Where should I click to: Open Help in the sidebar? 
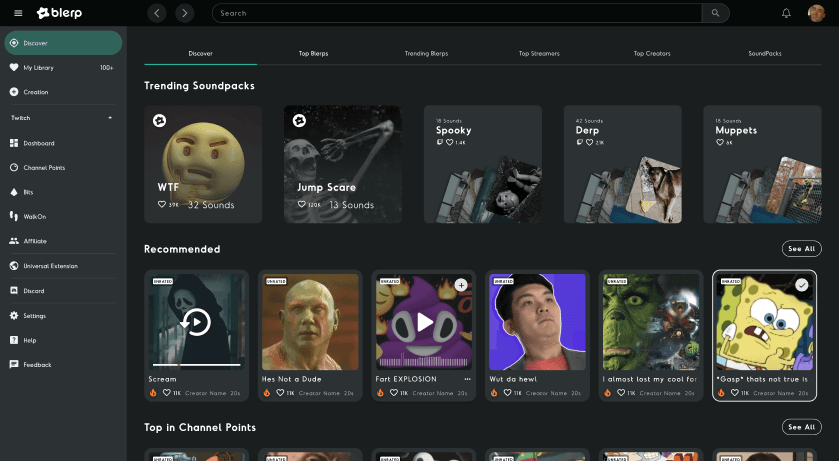click(63, 340)
